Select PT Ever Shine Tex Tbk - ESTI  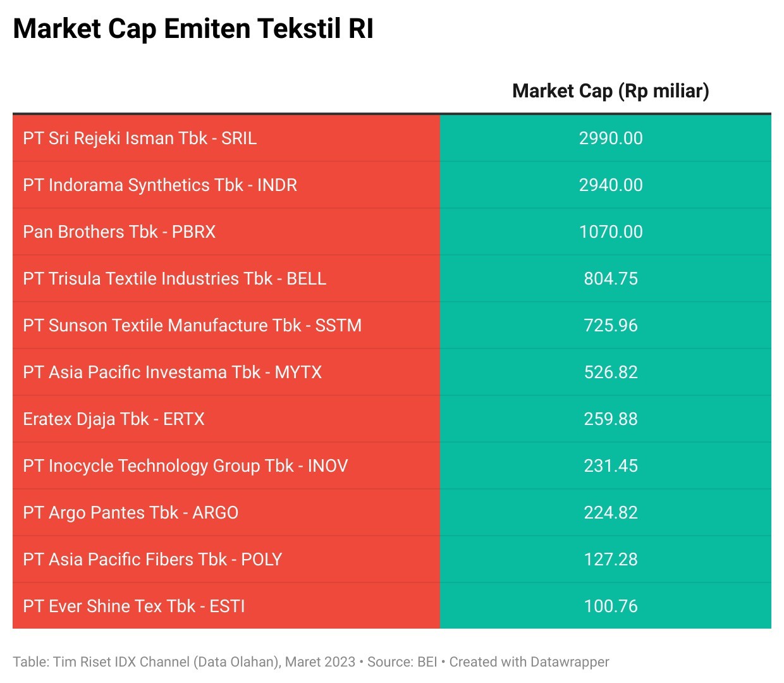point(134,606)
